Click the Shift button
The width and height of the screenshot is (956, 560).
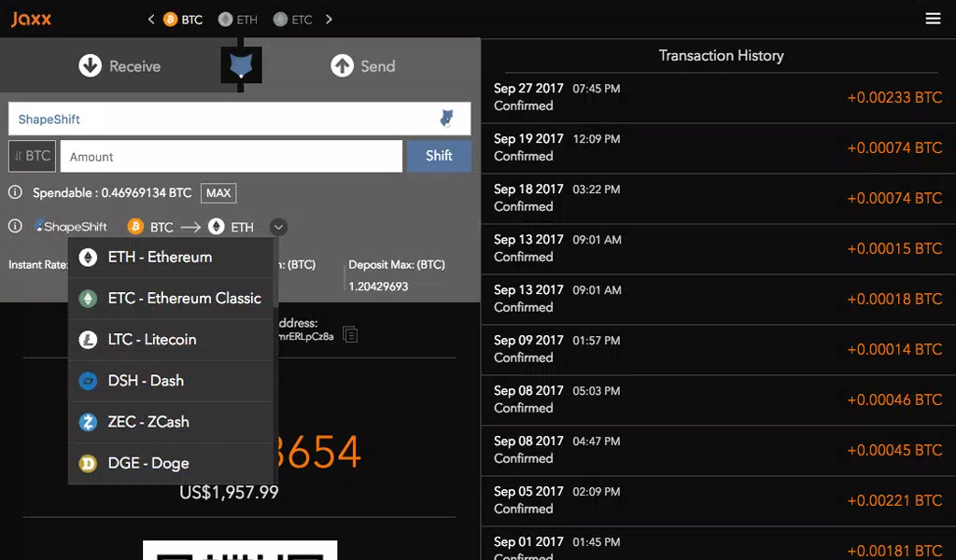click(x=439, y=156)
